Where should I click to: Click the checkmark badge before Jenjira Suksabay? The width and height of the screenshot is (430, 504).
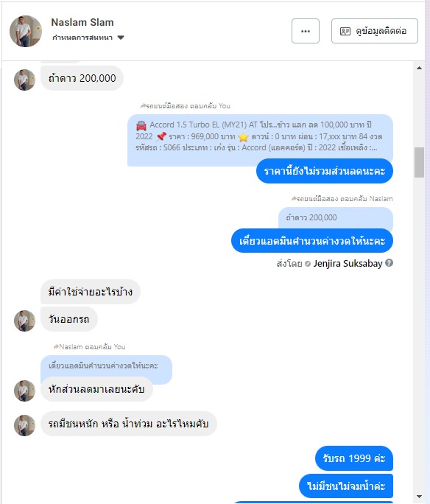coord(307,264)
